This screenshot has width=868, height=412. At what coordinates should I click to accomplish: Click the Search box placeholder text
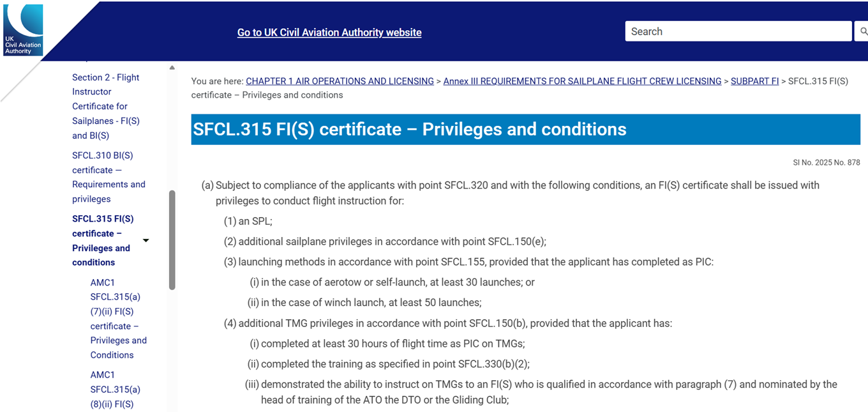click(647, 31)
